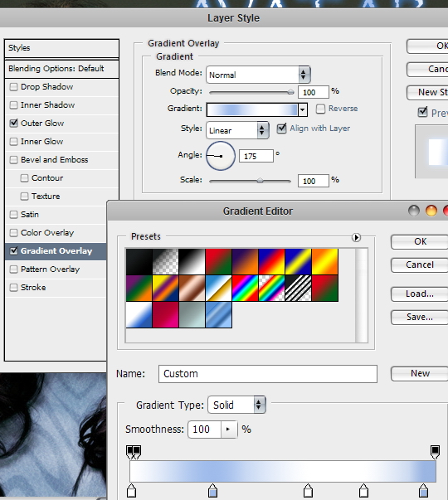Viewport: 448px width, 500px height.
Task: Select the grey-teal gradient preset
Action: (192, 315)
